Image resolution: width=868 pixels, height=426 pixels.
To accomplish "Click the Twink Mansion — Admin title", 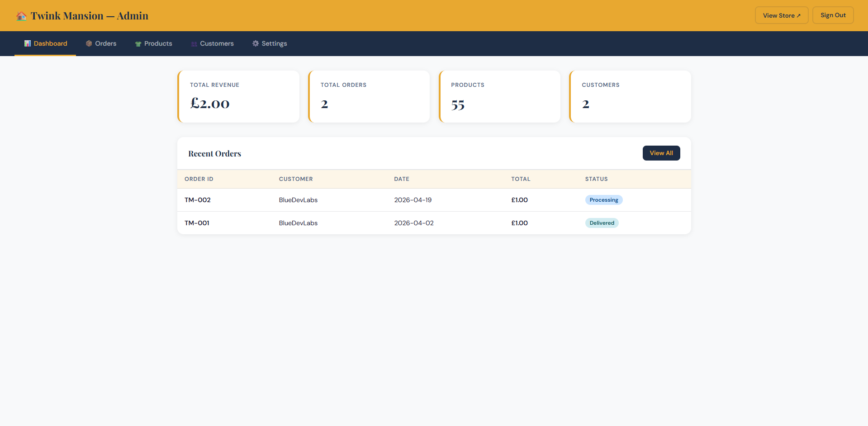I will [89, 16].
